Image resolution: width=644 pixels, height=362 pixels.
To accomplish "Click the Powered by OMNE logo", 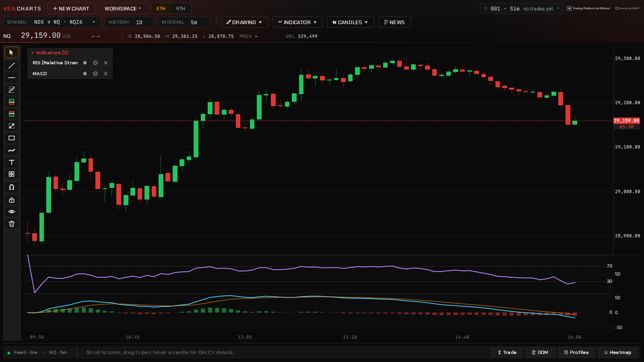I will point(628,8).
